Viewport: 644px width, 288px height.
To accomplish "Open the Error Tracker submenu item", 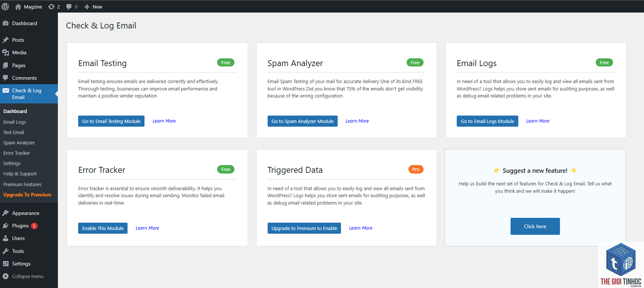I will (x=17, y=153).
